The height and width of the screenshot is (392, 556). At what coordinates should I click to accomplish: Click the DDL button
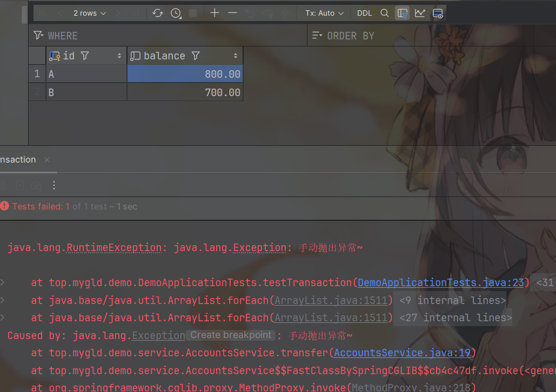click(x=365, y=13)
